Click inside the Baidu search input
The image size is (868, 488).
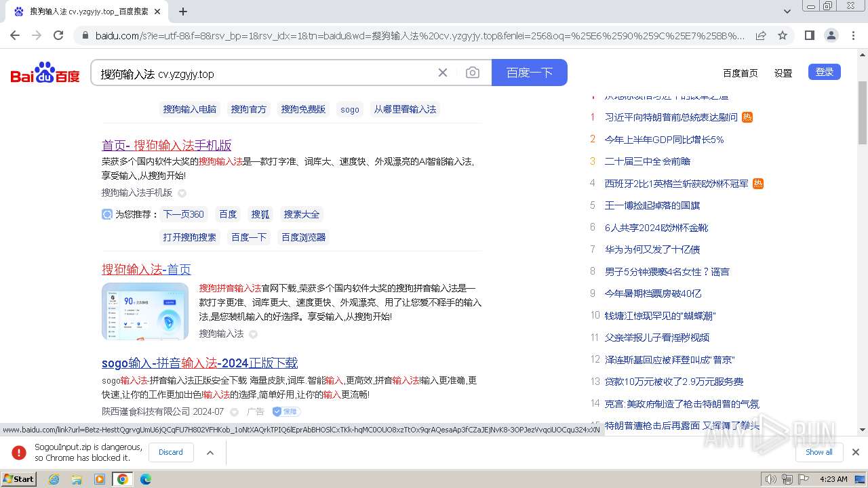click(x=264, y=73)
